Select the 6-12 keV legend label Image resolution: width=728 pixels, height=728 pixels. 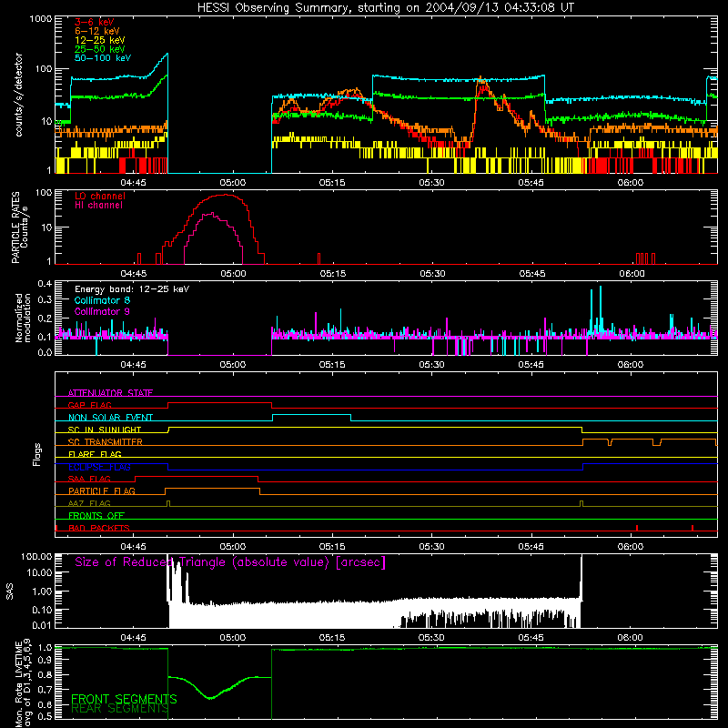97,31
